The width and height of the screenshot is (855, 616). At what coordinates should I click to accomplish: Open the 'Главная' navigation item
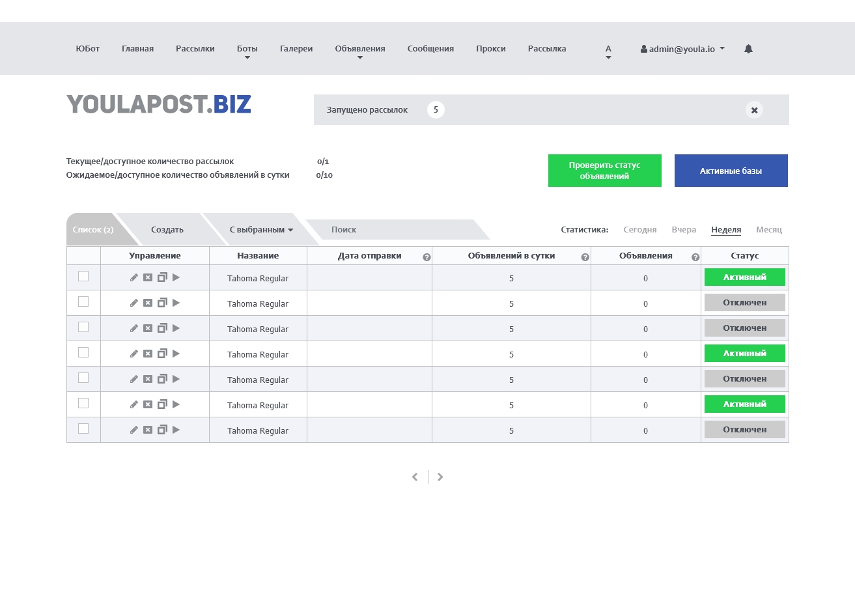click(x=137, y=49)
